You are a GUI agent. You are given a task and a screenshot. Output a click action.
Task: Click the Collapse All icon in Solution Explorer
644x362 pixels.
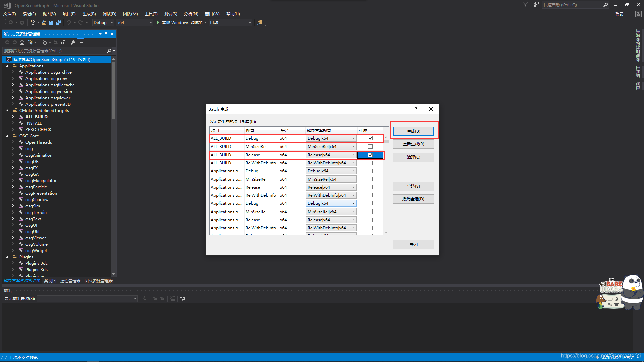63,42
